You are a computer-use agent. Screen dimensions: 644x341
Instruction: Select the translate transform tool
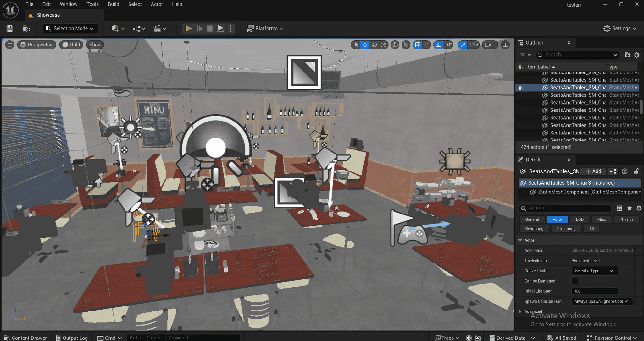pyautogui.click(x=365, y=45)
